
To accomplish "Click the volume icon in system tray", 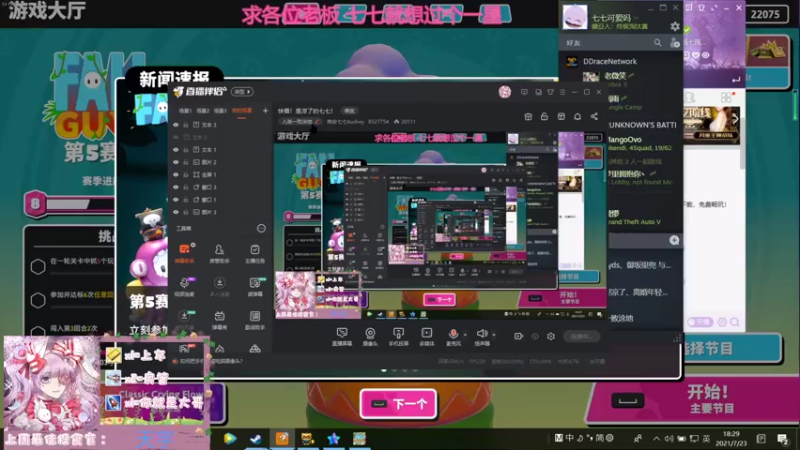I will (669, 438).
